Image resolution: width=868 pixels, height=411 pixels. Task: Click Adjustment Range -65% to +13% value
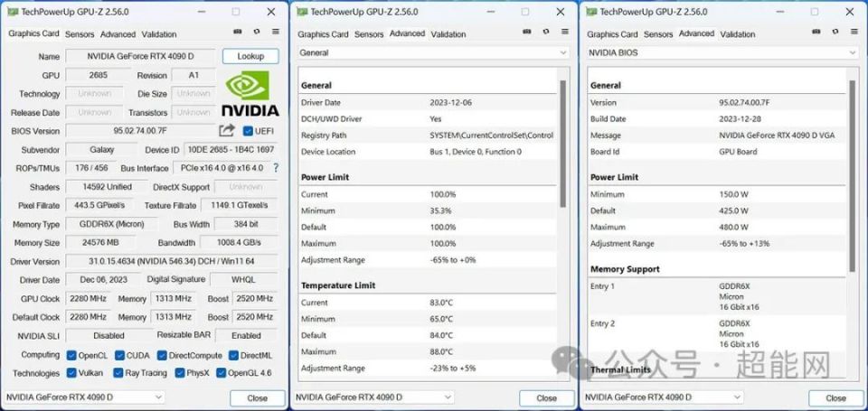click(x=744, y=243)
